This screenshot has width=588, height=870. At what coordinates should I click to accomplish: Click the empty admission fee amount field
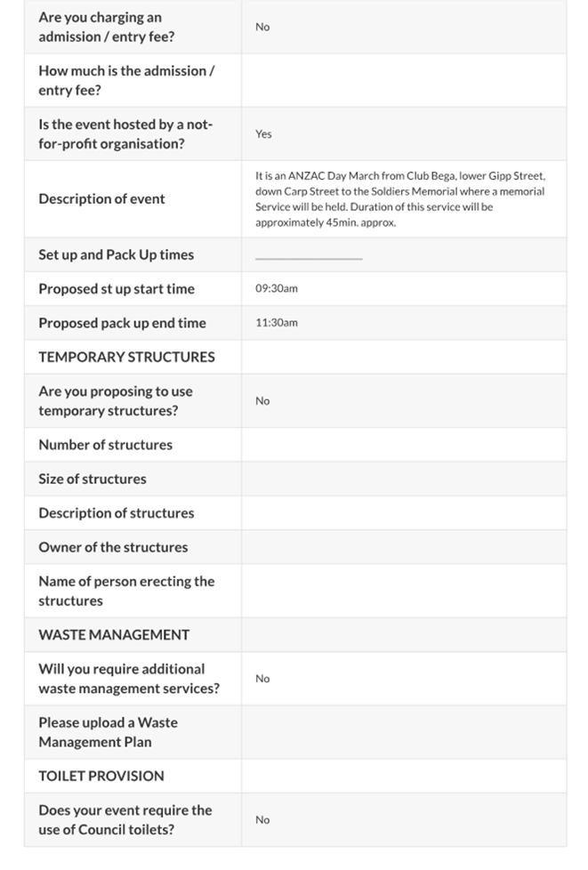(x=403, y=81)
